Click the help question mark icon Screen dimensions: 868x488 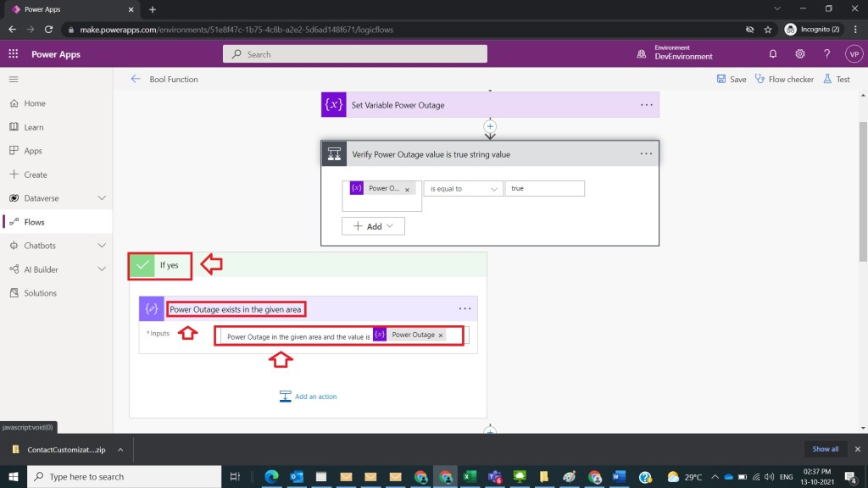click(826, 54)
